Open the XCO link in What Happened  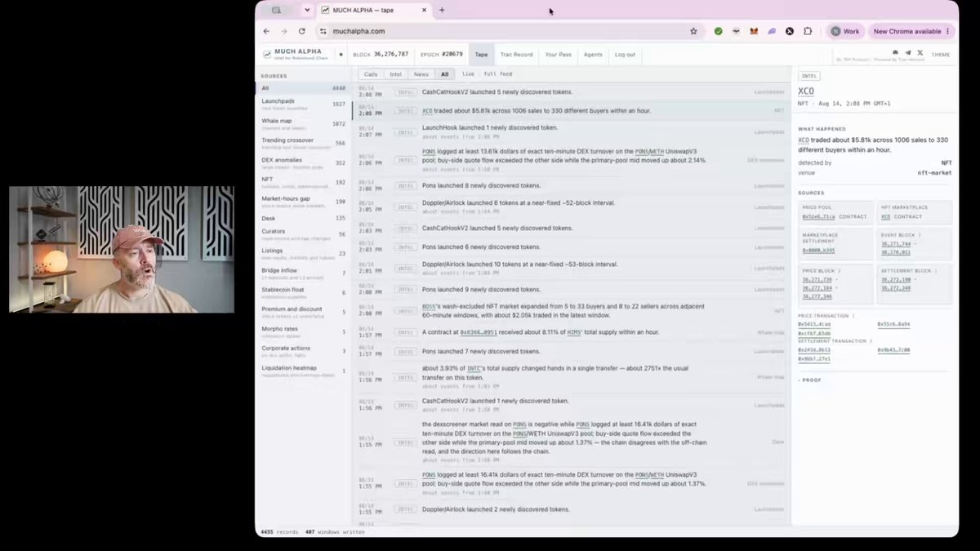(x=804, y=140)
